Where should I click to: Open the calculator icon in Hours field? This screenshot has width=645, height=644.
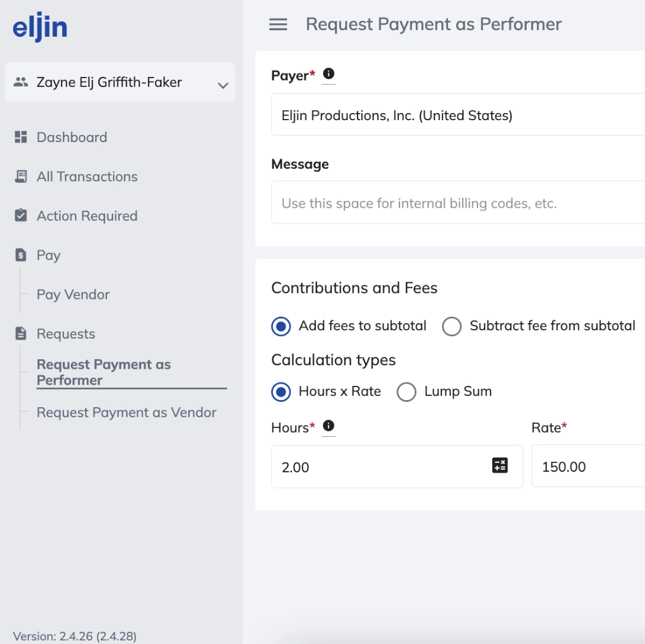[500, 466]
